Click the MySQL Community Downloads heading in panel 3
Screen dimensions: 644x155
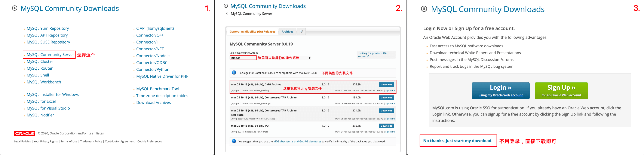488,9
